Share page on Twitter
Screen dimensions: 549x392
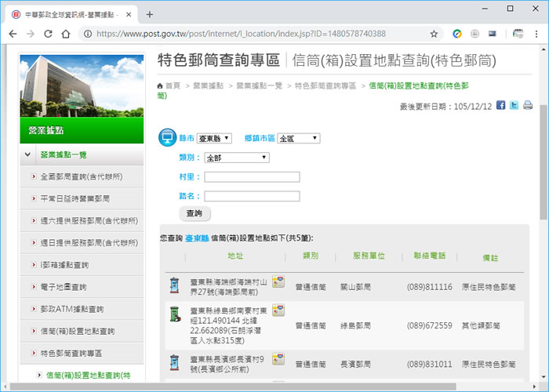coord(514,105)
